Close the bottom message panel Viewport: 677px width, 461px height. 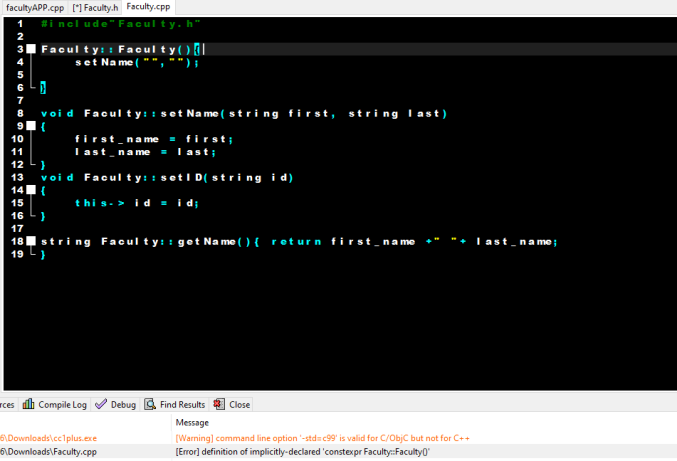click(232, 404)
